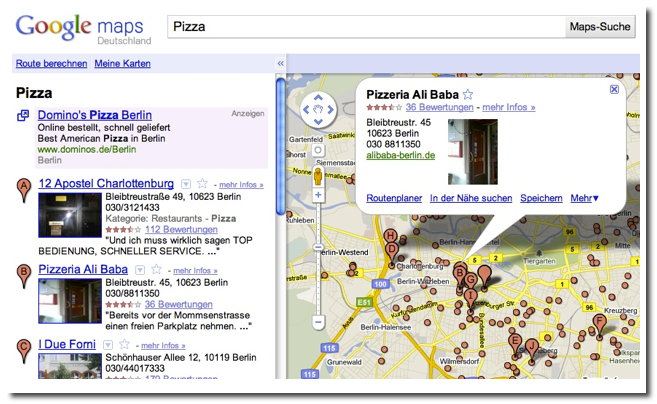Click the results list scrollbar

[280, 147]
